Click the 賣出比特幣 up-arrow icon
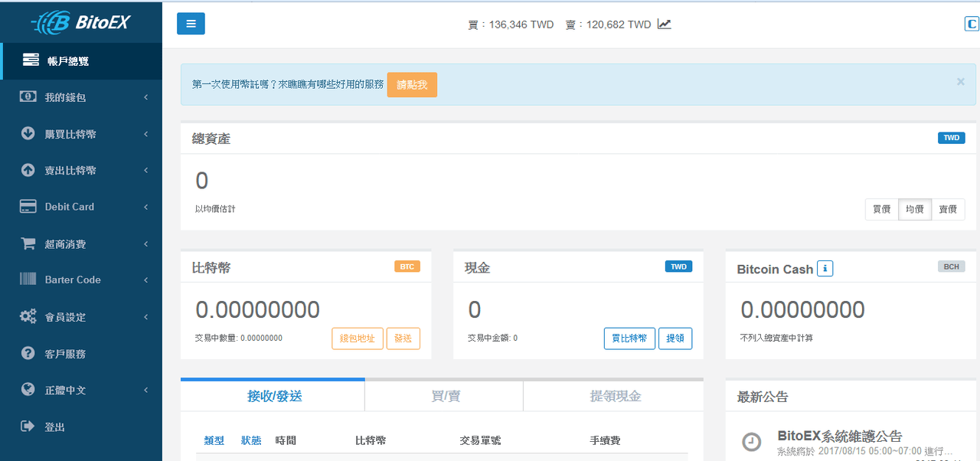The image size is (980, 461). [28, 170]
